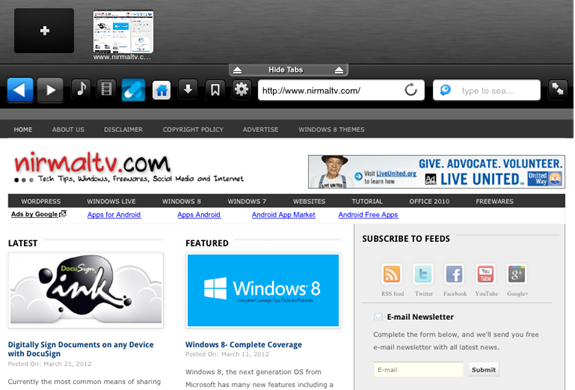Open the downloads arrow icon
Viewport: 575px width, 390px height.
point(188,89)
